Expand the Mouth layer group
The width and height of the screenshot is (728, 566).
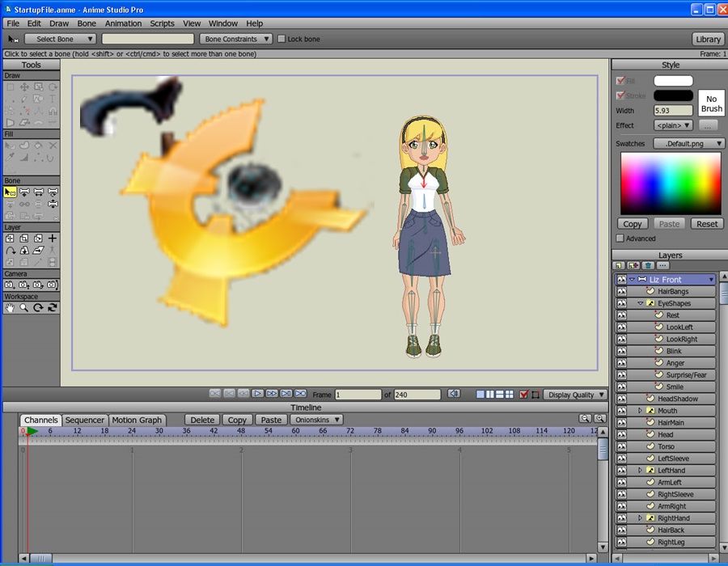pyautogui.click(x=640, y=411)
